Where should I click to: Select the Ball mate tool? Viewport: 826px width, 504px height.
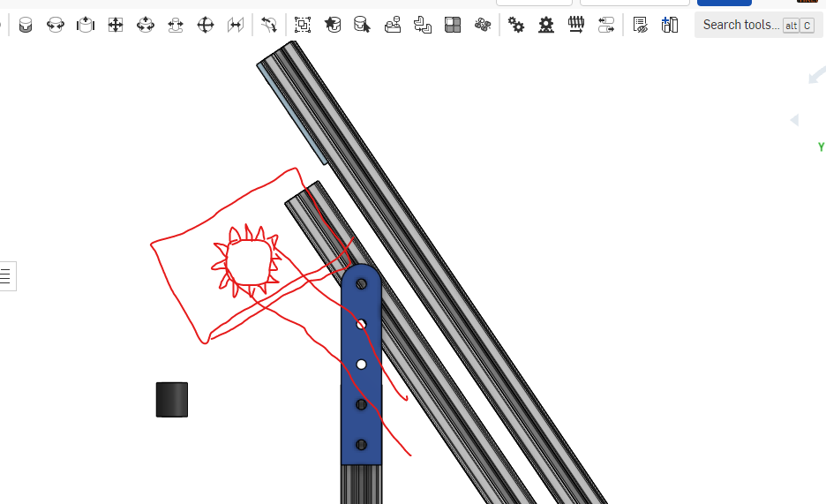click(x=206, y=25)
